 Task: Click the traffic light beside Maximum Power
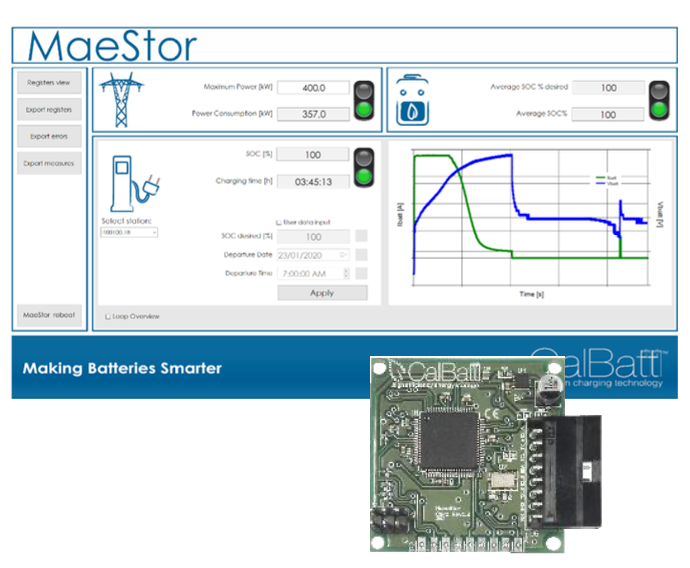tap(365, 100)
